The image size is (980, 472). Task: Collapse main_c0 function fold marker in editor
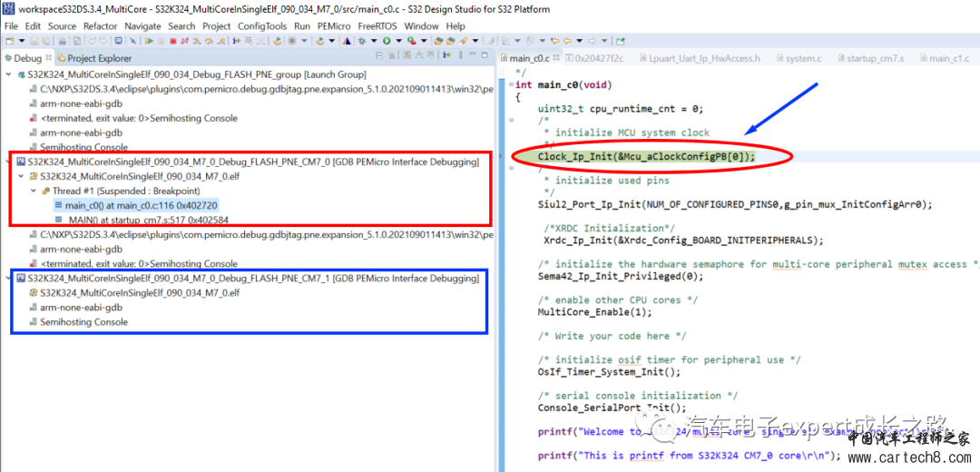[x=511, y=85]
